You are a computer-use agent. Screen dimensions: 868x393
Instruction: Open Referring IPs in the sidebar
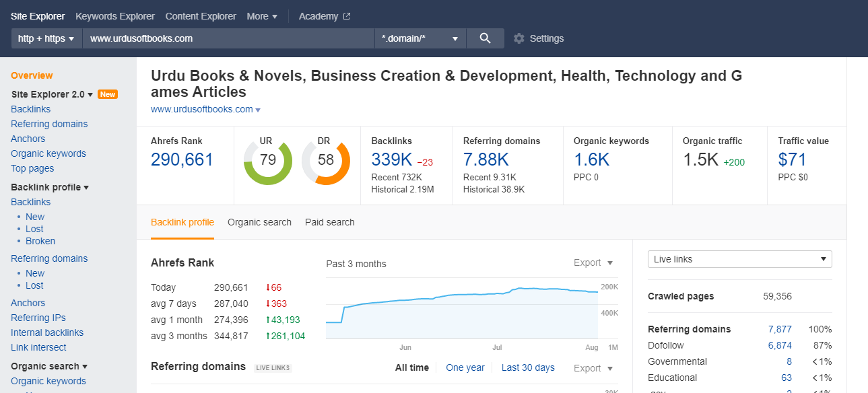coord(38,318)
